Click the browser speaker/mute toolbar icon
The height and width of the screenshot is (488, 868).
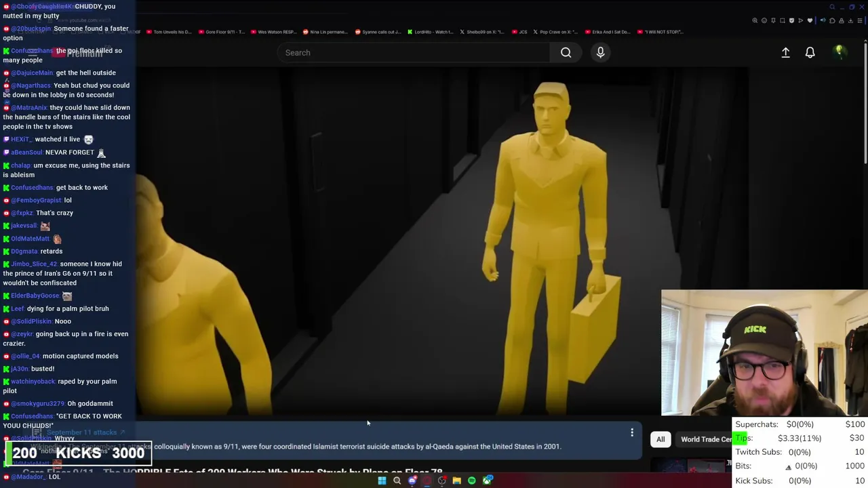click(823, 20)
